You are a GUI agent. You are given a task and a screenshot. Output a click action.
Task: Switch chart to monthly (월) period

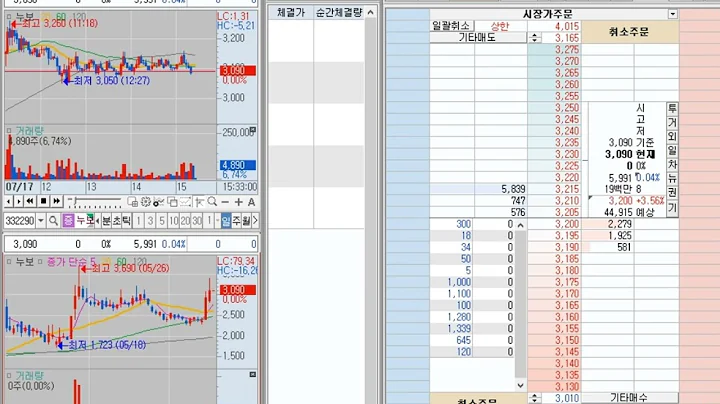coord(246,221)
